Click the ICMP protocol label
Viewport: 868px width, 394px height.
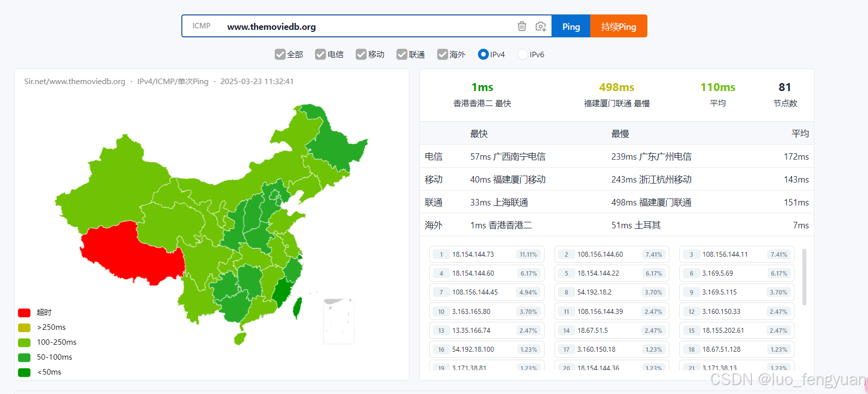point(201,26)
